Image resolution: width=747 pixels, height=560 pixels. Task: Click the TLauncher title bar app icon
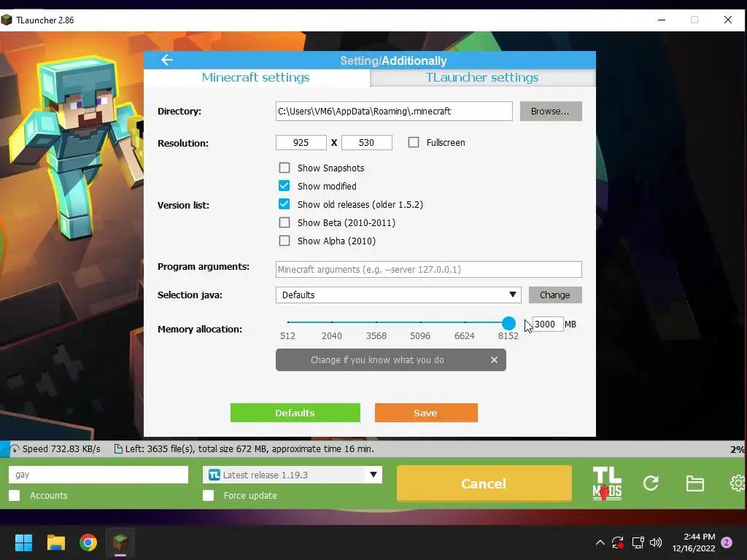(x=6, y=20)
